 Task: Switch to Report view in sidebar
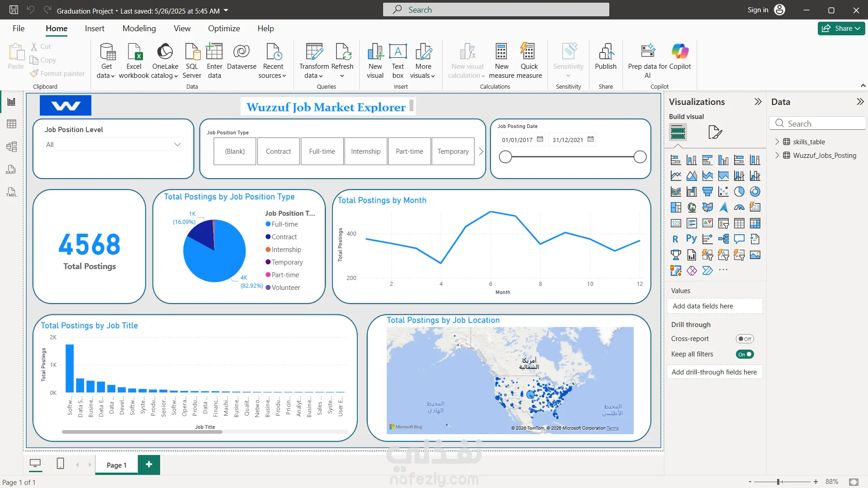tap(11, 102)
